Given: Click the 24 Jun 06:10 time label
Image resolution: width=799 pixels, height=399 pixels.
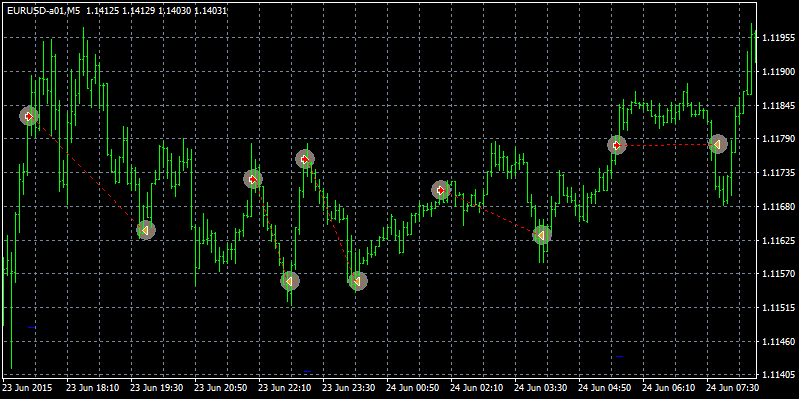Looking at the screenshot, I should click(x=669, y=388).
